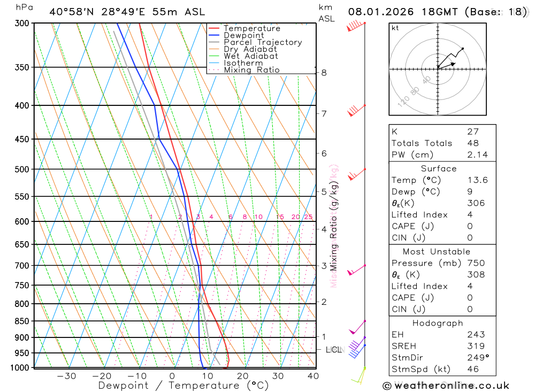
Task: Click the Surface section heading
Action: coord(439,168)
